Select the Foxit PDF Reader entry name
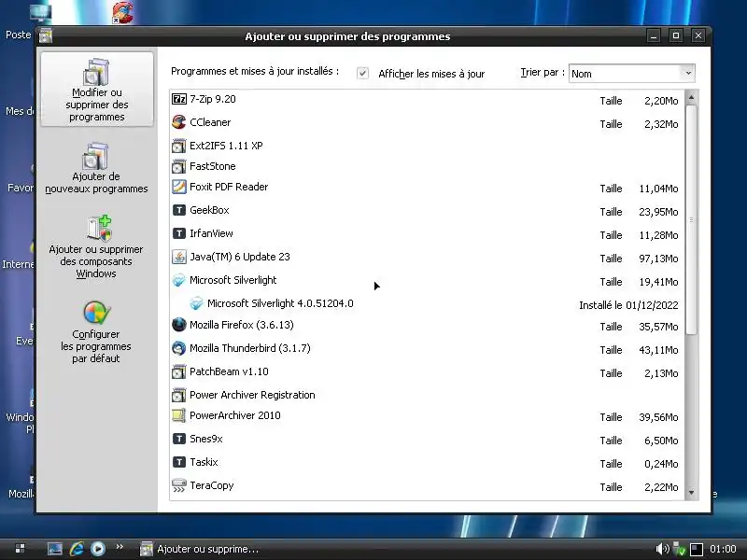The height and width of the screenshot is (560, 747). click(x=229, y=187)
